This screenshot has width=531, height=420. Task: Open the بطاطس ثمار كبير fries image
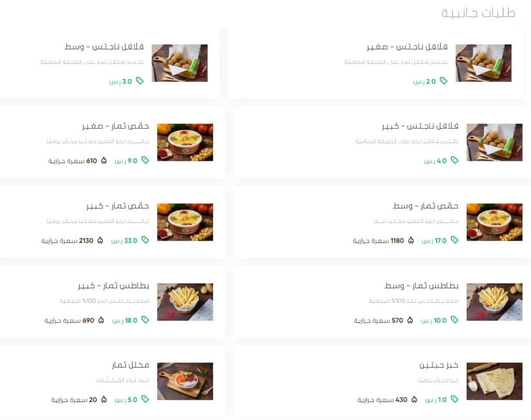tap(185, 302)
